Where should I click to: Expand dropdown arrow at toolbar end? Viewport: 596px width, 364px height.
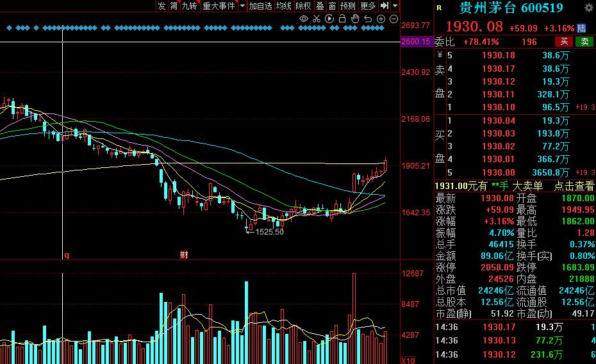coord(395,6)
